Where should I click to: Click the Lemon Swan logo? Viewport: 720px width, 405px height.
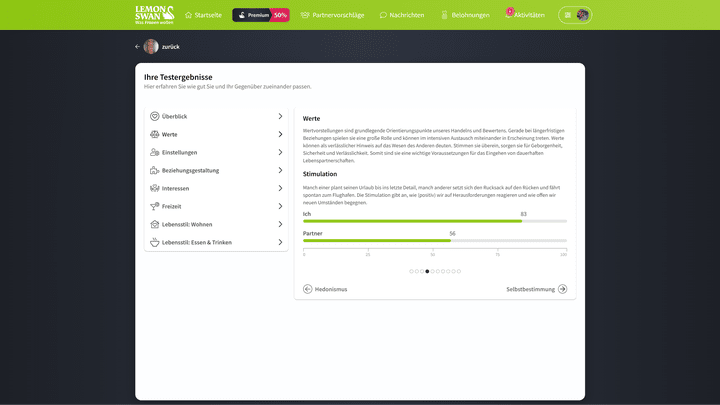154,15
